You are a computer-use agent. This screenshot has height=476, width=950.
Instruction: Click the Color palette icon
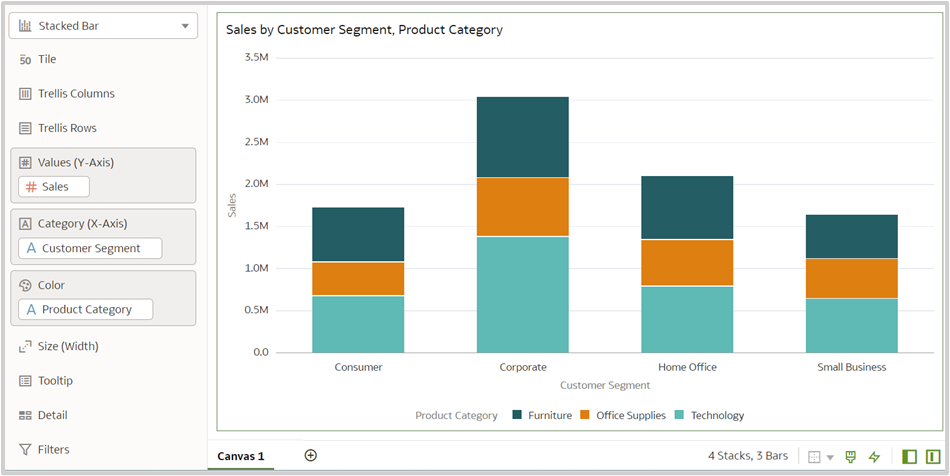25,285
